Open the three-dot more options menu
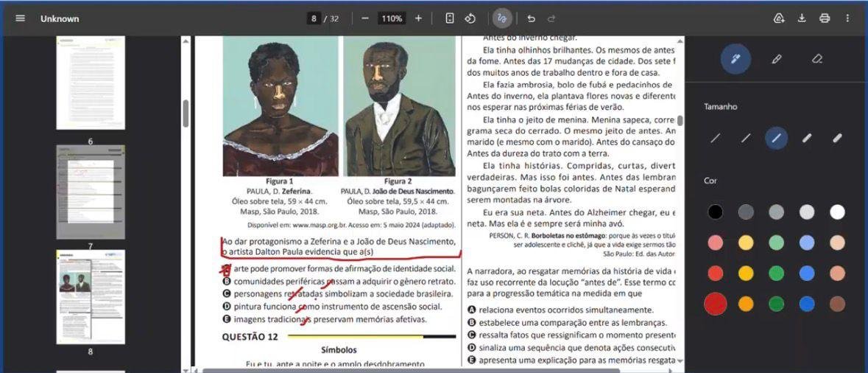The height and width of the screenshot is (373, 868). pyautogui.click(x=847, y=18)
